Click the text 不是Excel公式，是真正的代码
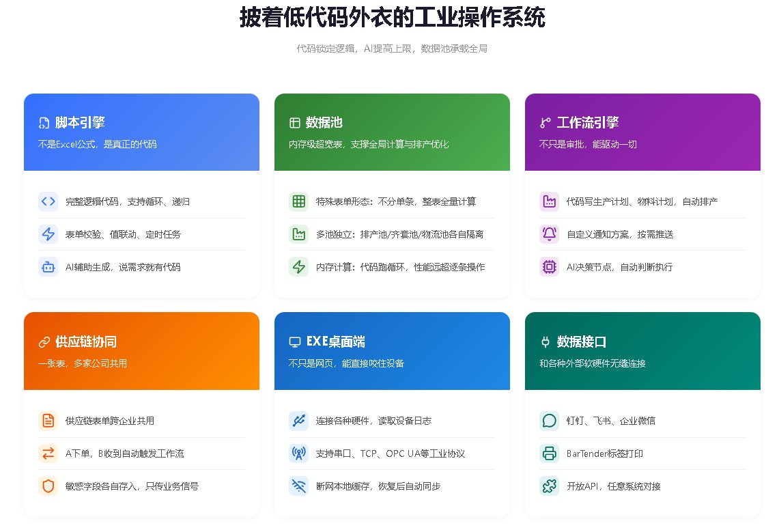 (98, 145)
